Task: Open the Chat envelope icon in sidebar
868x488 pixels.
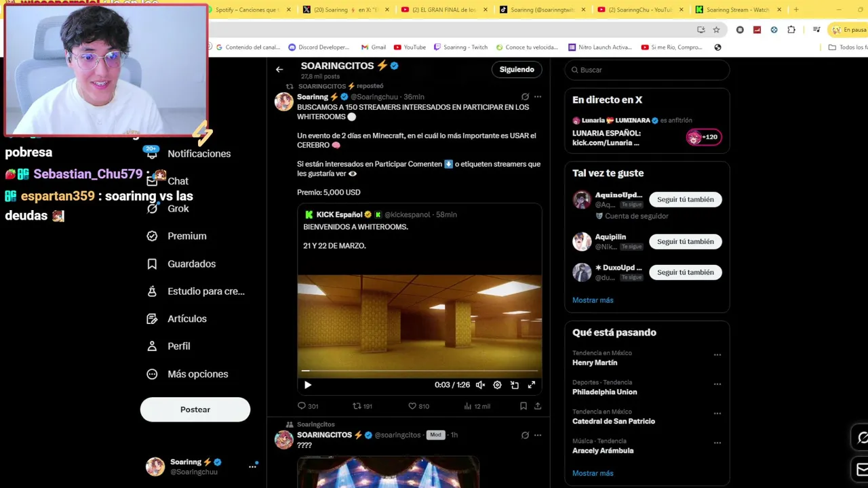Action: coord(152,181)
